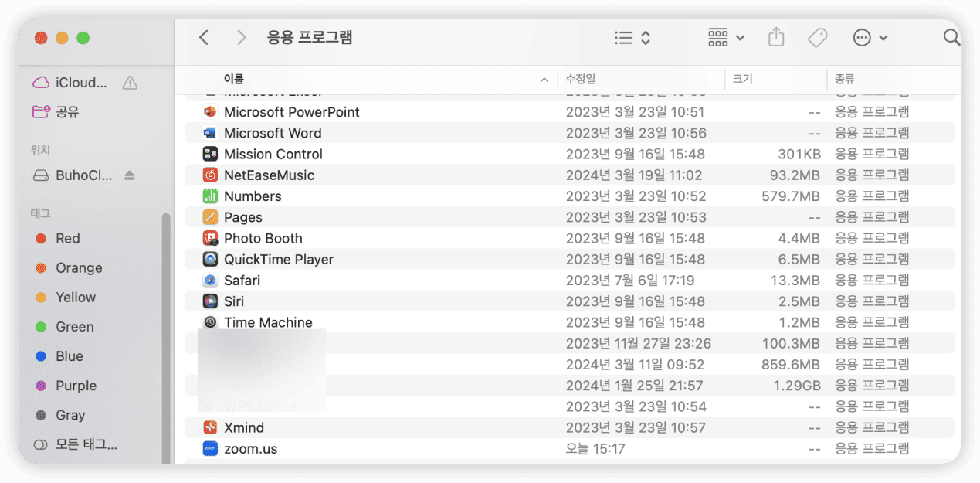The height and width of the screenshot is (483, 980).
Task: Select the Gray tag
Action: pyautogui.click(x=60, y=415)
